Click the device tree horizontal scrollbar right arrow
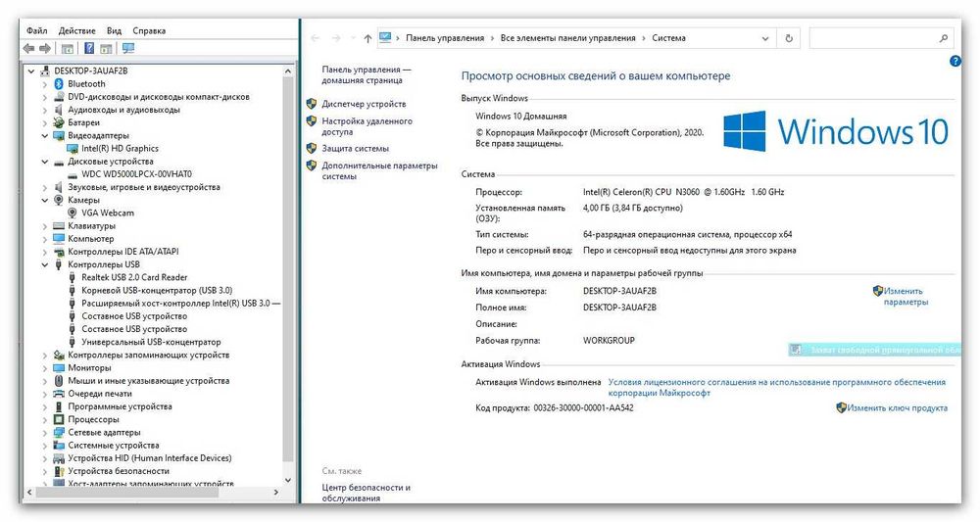This screenshot has height=522, width=980. pos(276,492)
